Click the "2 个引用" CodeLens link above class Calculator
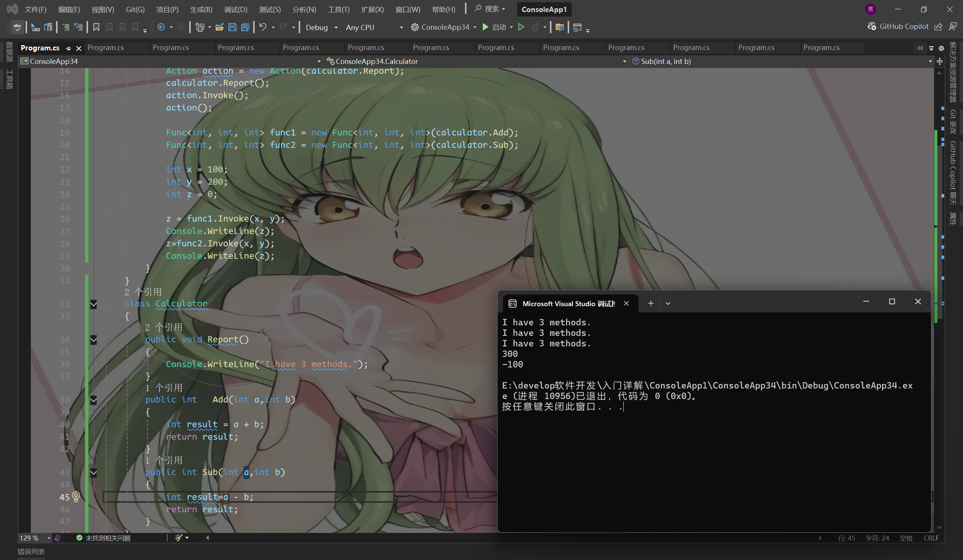The width and height of the screenshot is (963, 560). (x=143, y=292)
